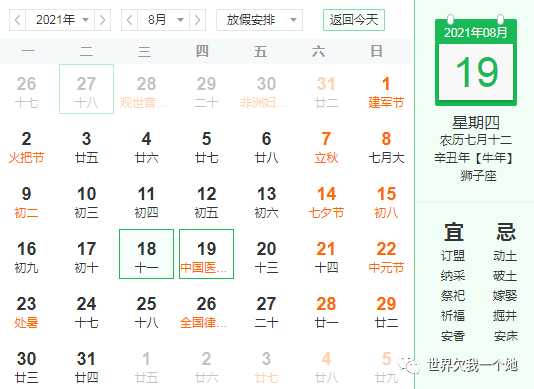Click 祈福 in the 宜 list
The height and width of the screenshot is (389, 534).
tap(453, 315)
